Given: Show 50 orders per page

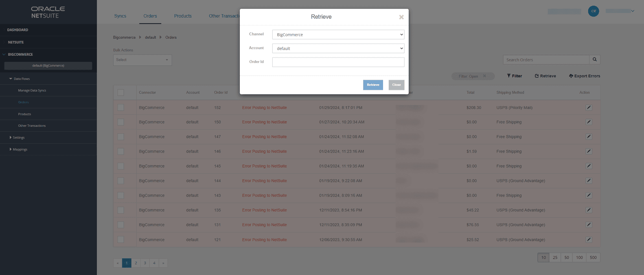Looking at the screenshot, I should click(x=566, y=258).
